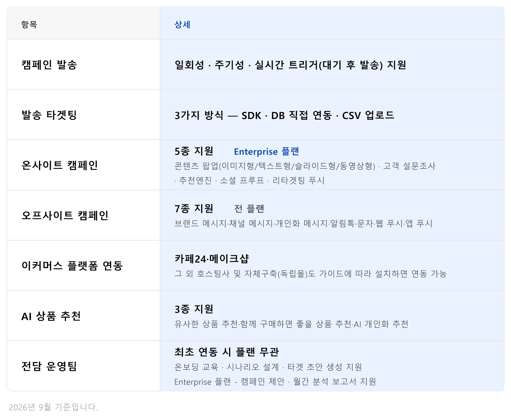
Task: Select the 이커머스 플랫폼 연동 row label
Action: coord(72,266)
